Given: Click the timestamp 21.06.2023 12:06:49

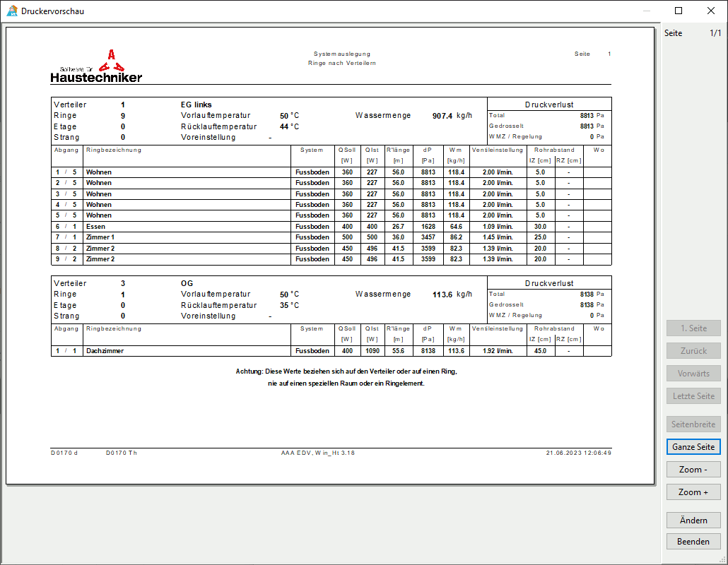Looking at the screenshot, I should pos(578,453).
